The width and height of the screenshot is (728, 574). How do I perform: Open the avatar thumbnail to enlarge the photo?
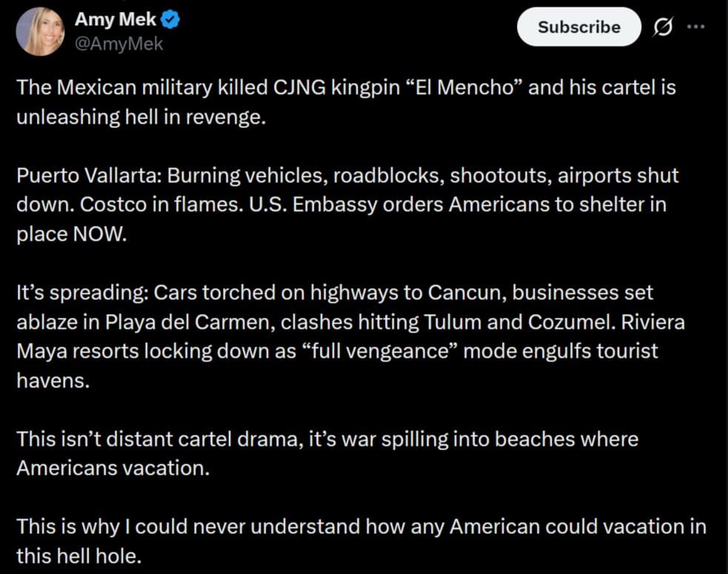[40, 32]
